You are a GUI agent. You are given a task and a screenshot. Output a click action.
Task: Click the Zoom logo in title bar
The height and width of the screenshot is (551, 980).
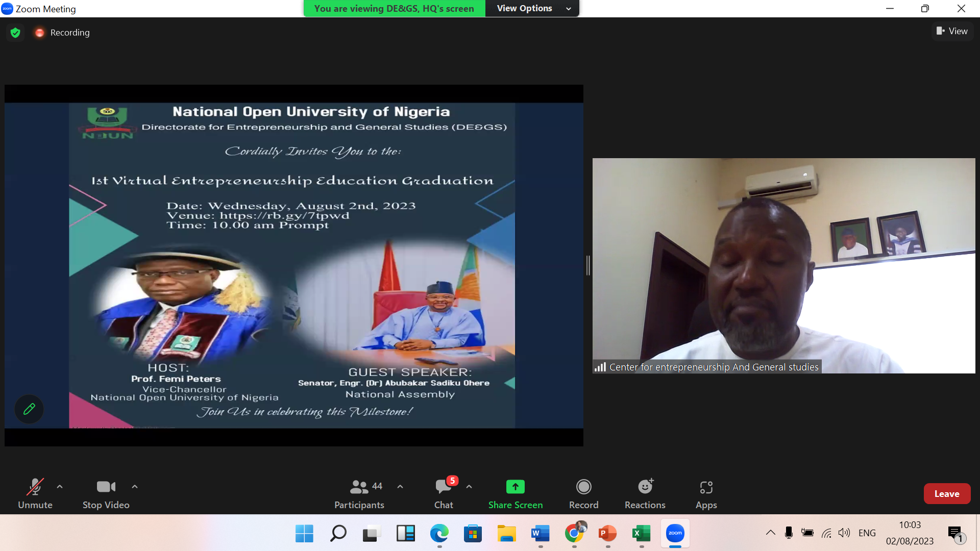[7, 9]
